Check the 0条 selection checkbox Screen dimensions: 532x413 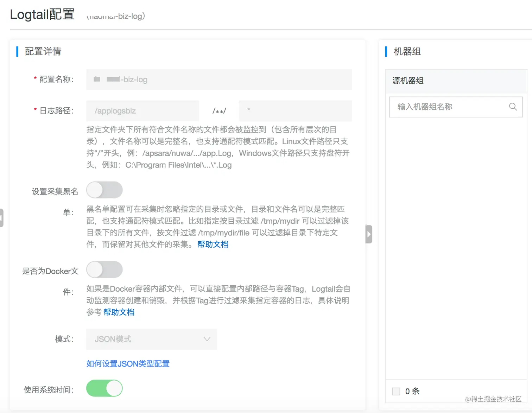click(x=396, y=391)
